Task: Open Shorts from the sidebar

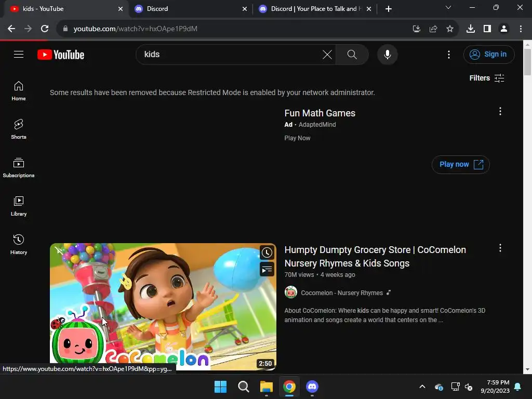Action: coord(19,129)
